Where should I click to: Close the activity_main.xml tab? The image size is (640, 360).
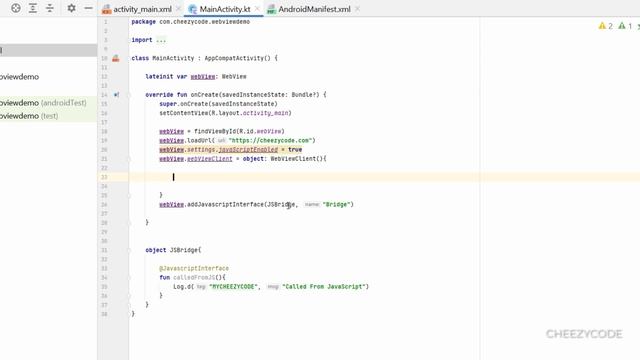click(178, 9)
